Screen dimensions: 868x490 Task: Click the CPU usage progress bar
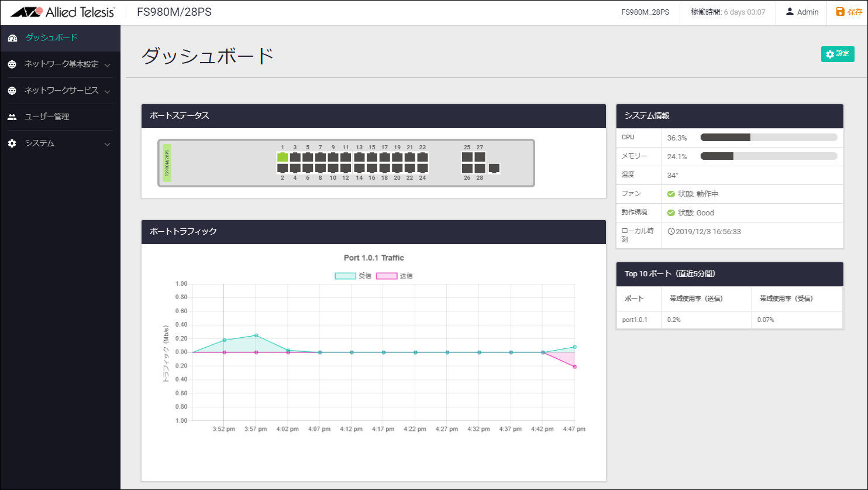(769, 138)
